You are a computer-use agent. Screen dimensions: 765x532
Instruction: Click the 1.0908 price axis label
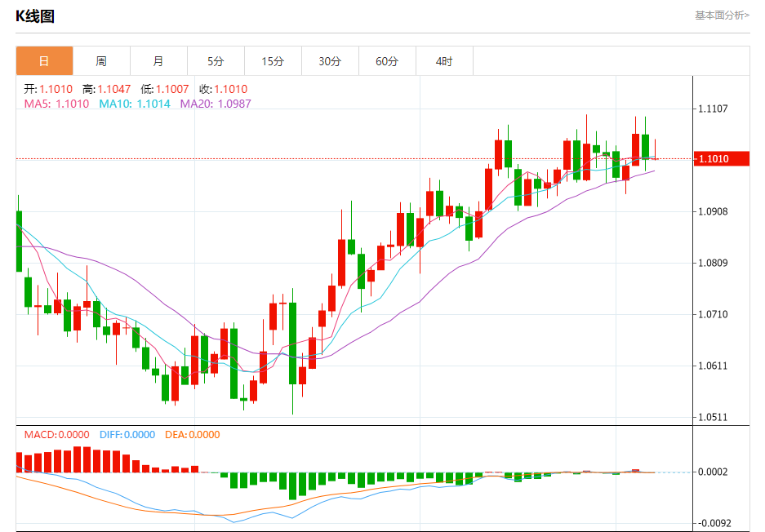click(x=713, y=211)
